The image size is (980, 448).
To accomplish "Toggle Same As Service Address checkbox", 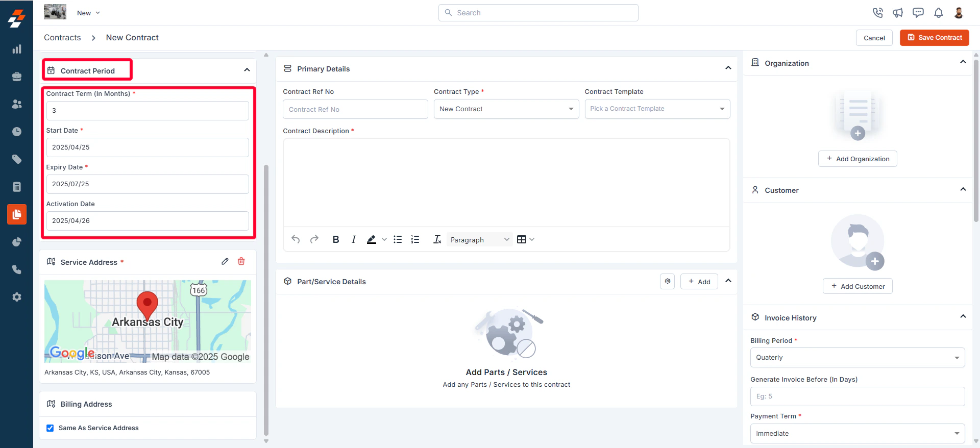I will (x=50, y=428).
